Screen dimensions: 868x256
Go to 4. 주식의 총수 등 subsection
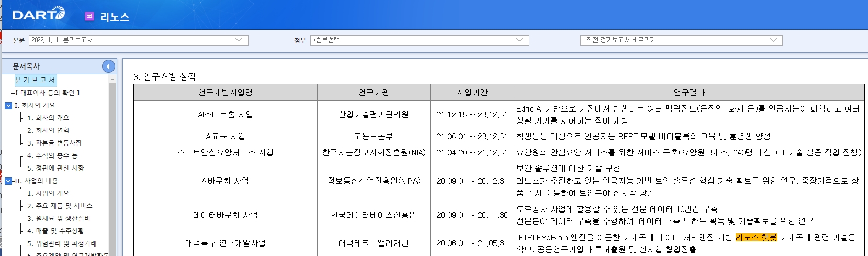pyautogui.click(x=52, y=155)
